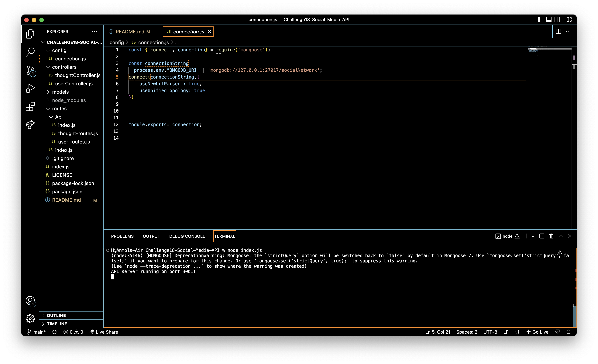Toggle the Secondary Side Bar layout button
This screenshot has height=364, width=598.
[557, 20]
